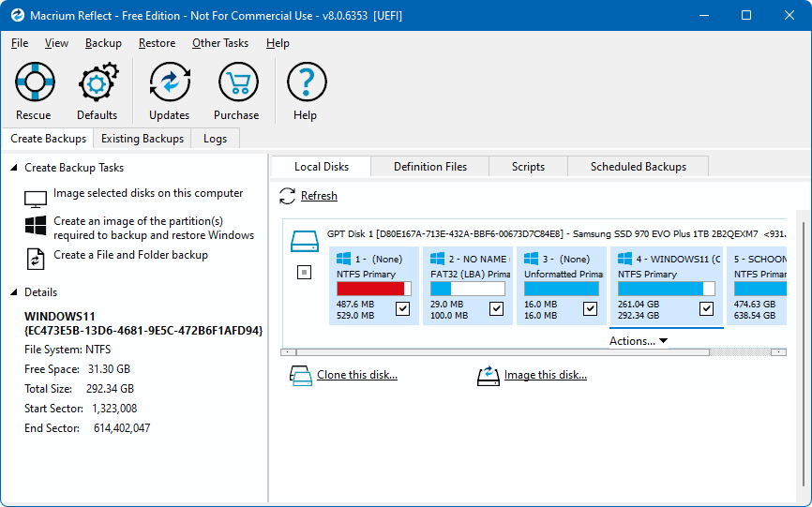812x507 pixels.
Task: Click the usage bar of partition 3 Unformatted
Action: tap(562, 289)
